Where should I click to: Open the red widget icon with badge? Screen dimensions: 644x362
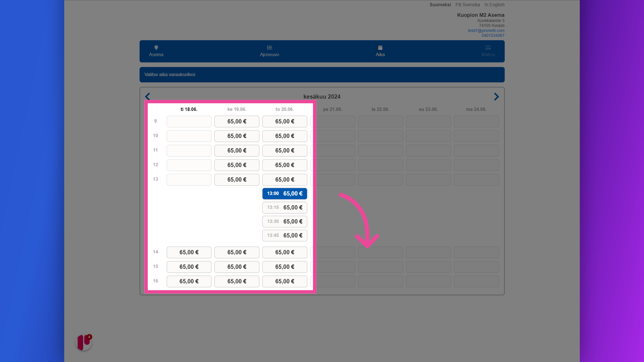[84, 342]
